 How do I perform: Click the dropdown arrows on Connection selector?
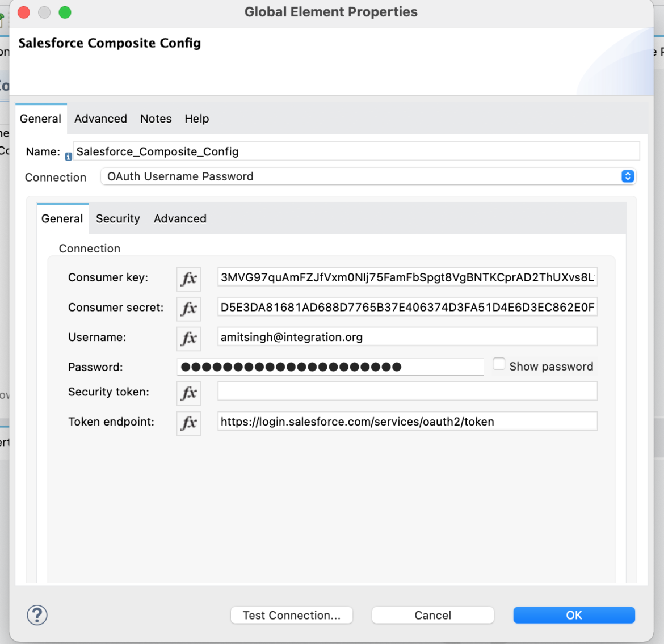click(x=627, y=176)
